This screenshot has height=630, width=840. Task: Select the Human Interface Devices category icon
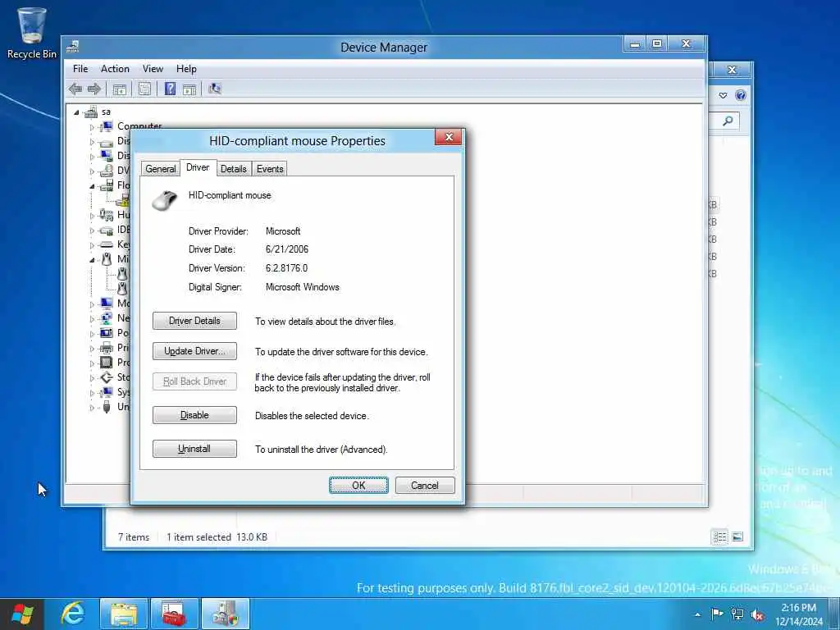click(x=106, y=215)
